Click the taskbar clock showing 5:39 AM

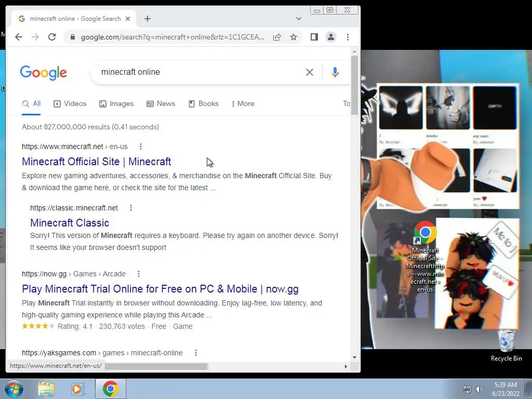pos(506,389)
